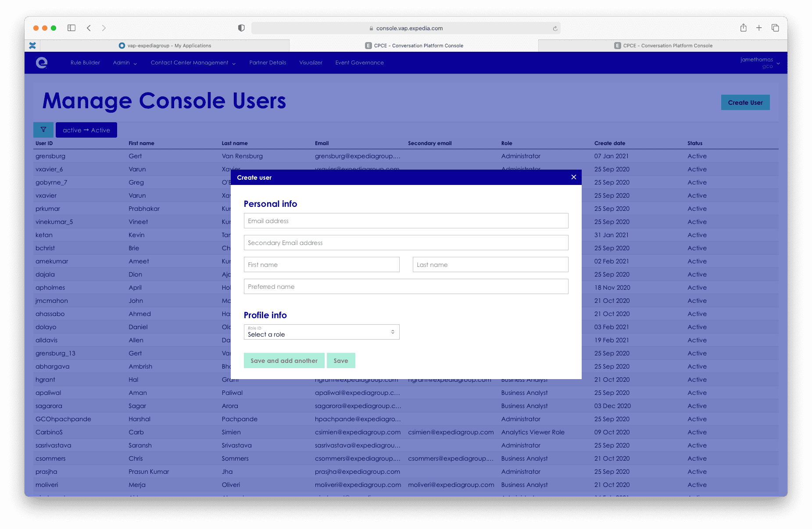This screenshot has height=529, width=812.
Task: Click the Create User button
Action: pyautogui.click(x=745, y=102)
